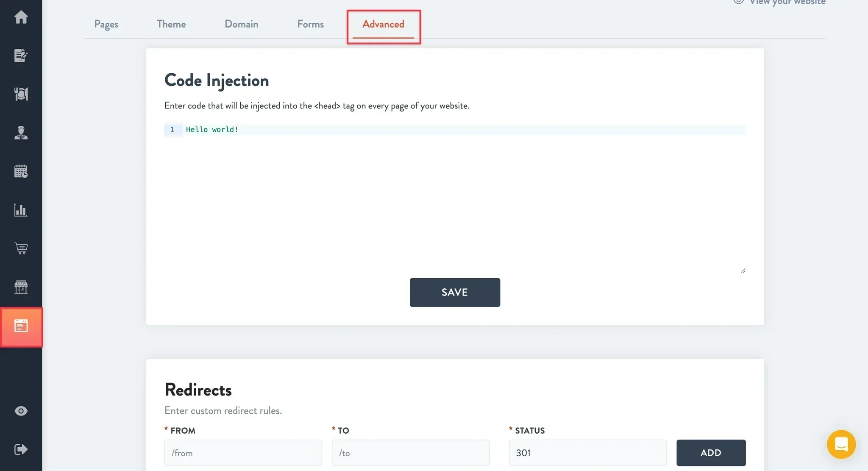This screenshot has width=868, height=471.
Task: Switch to the Forms tab
Action: click(310, 24)
